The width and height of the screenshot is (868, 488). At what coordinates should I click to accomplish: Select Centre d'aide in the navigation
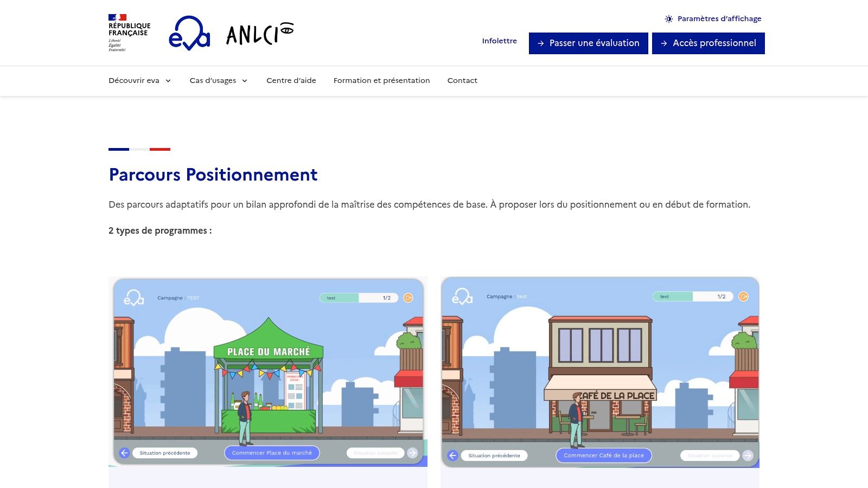tap(291, 80)
